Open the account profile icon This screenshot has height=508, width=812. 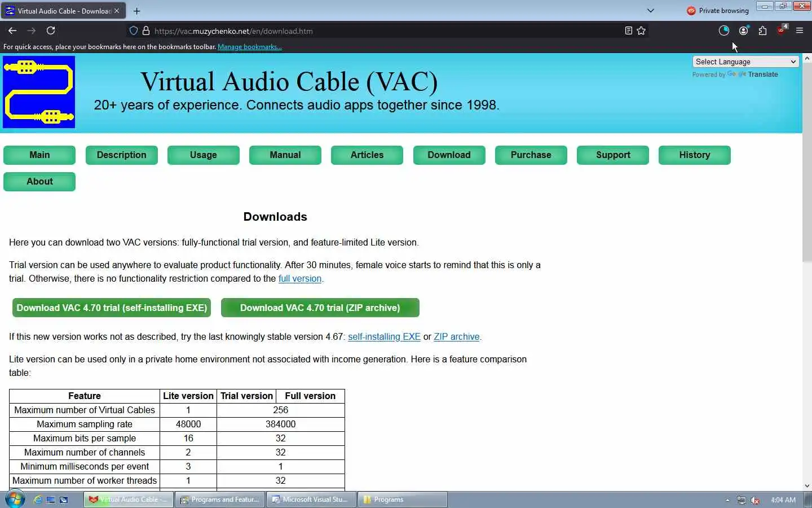(x=744, y=30)
